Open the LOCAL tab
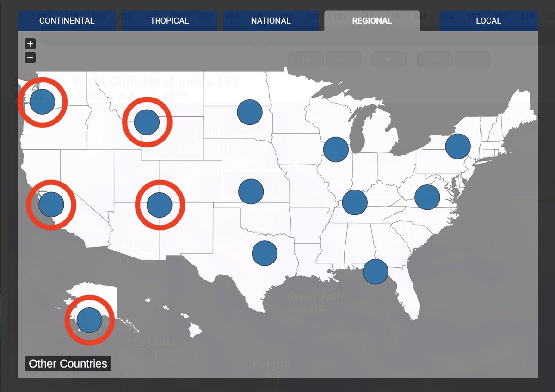 [488, 21]
